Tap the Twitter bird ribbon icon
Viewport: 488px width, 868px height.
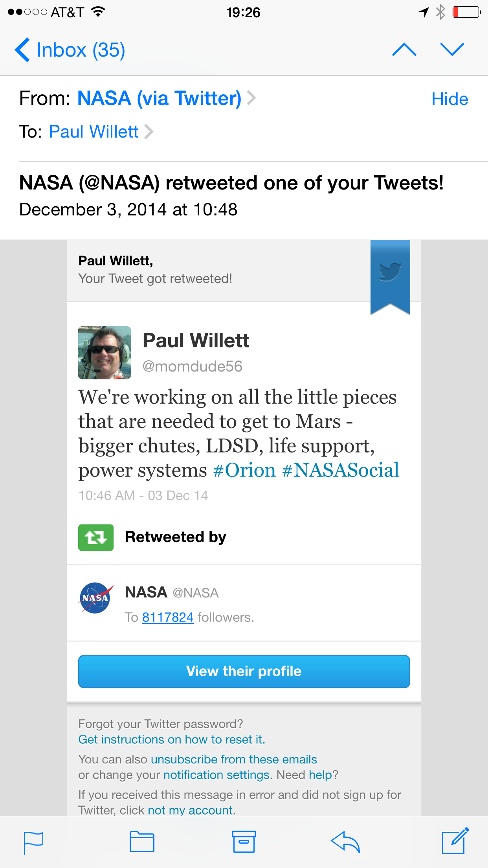point(390,272)
